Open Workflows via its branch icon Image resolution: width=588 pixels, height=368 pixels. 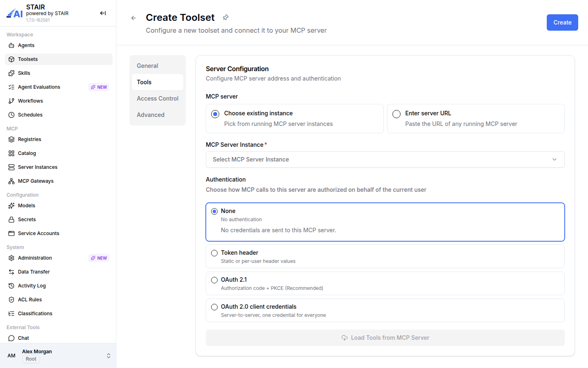[11, 101]
